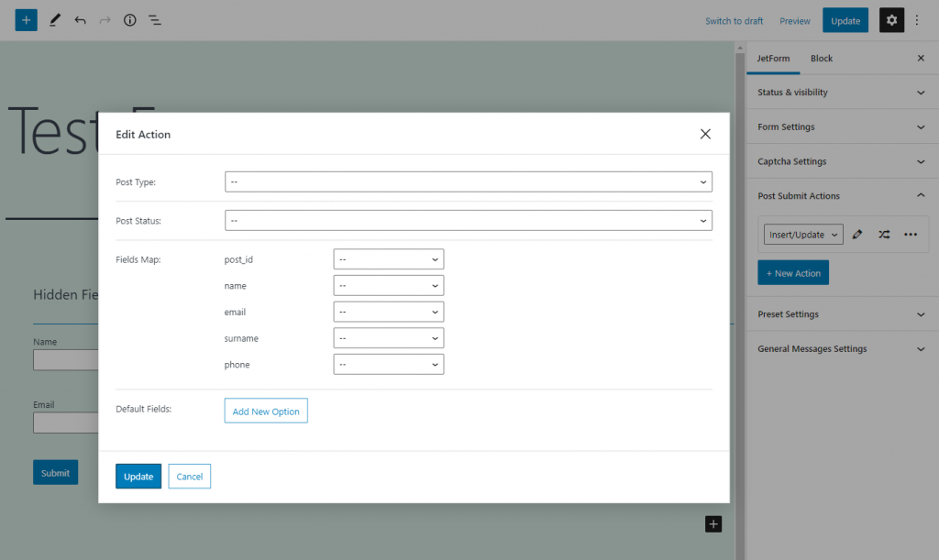Close the Edit Action dialog
The image size is (939, 560).
click(x=705, y=134)
